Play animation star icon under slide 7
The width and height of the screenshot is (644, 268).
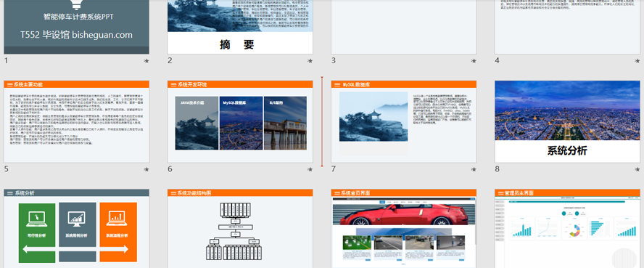coord(474,169)
